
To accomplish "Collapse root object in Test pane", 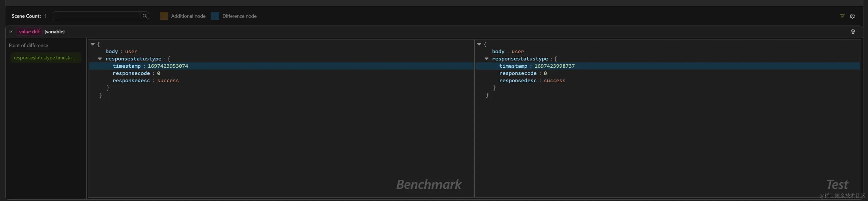I will coord(479,44).
